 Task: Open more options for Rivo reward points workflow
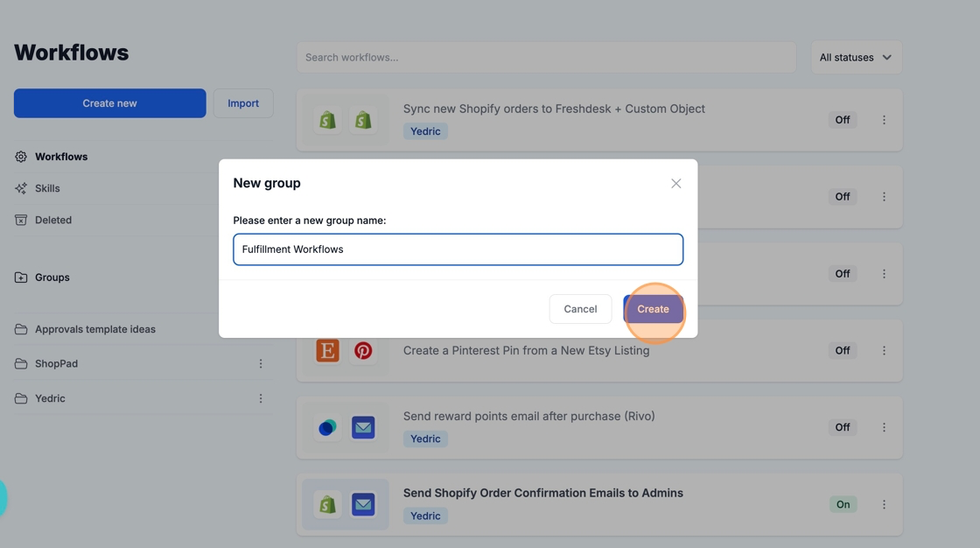884,427
